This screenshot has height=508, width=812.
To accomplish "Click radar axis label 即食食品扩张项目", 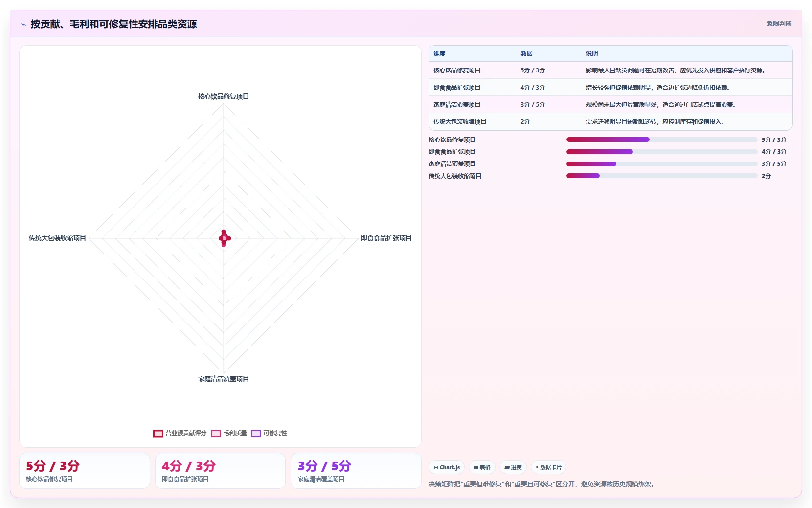I will (386, 238).
